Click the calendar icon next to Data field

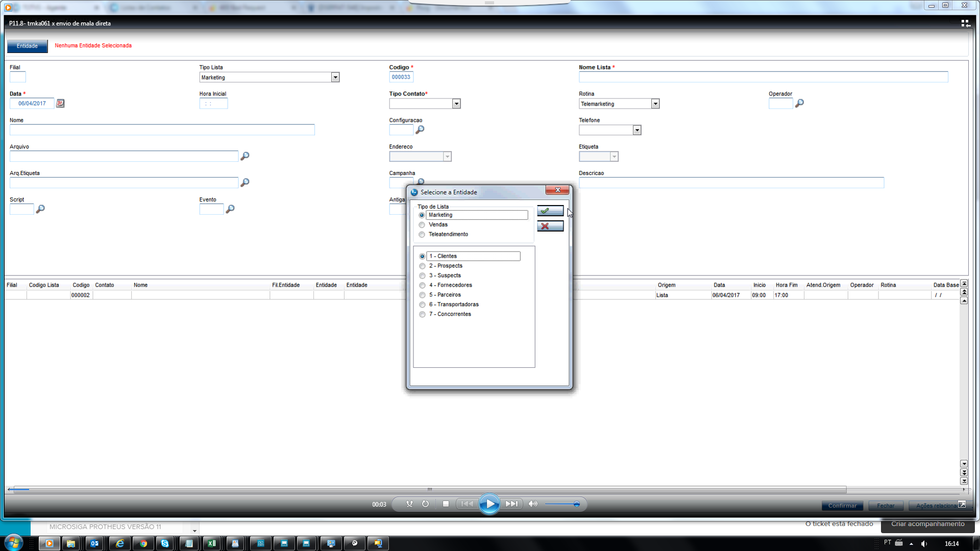[60, 104]
